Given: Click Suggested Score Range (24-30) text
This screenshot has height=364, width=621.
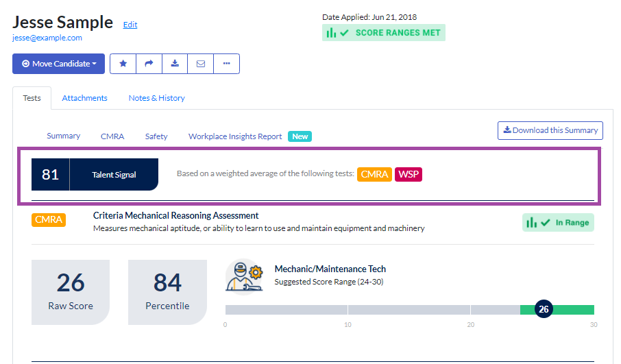Looking at the screenshot, I should (x=329, y=282).
